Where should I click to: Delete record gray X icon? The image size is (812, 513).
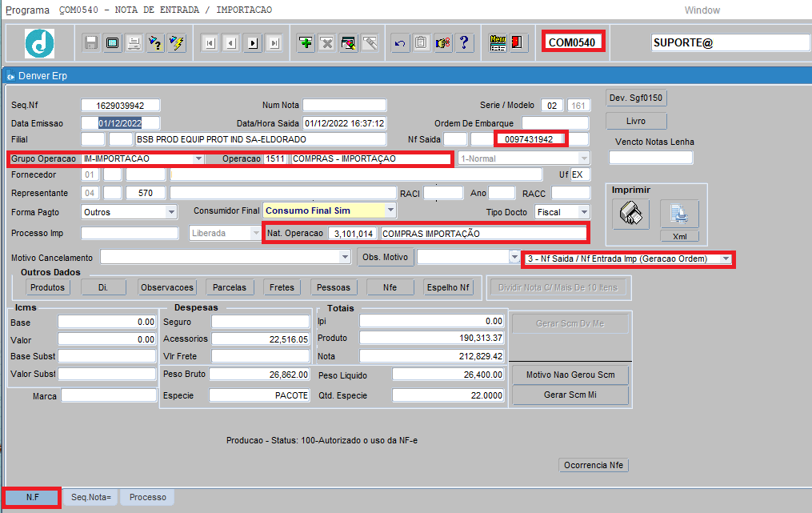[x=327, y=43]
